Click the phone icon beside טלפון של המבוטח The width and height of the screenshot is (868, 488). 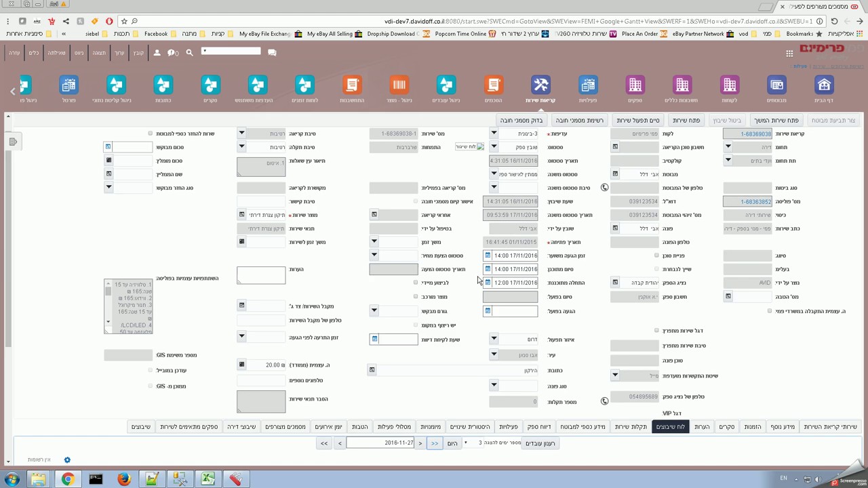coord(604,188)
